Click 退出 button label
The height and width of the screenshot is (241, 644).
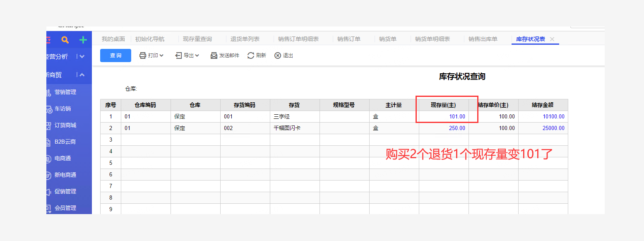[x=288, y=55]
